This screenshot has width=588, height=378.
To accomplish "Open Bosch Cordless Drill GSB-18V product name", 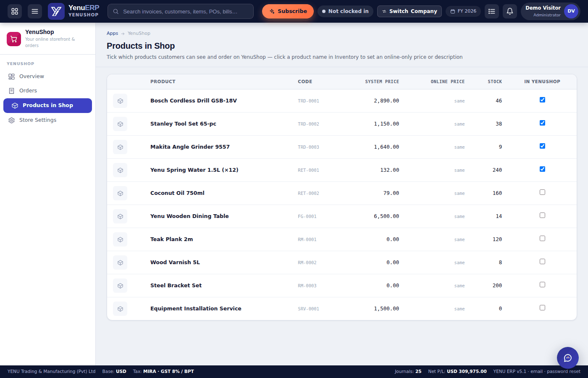I will (194, 101).
